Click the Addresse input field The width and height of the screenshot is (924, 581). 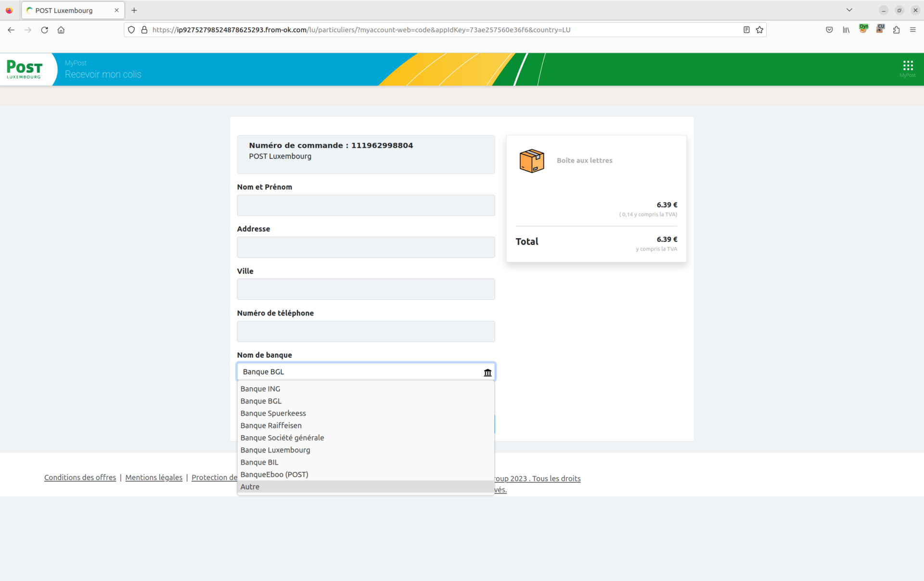coord(366,247)
